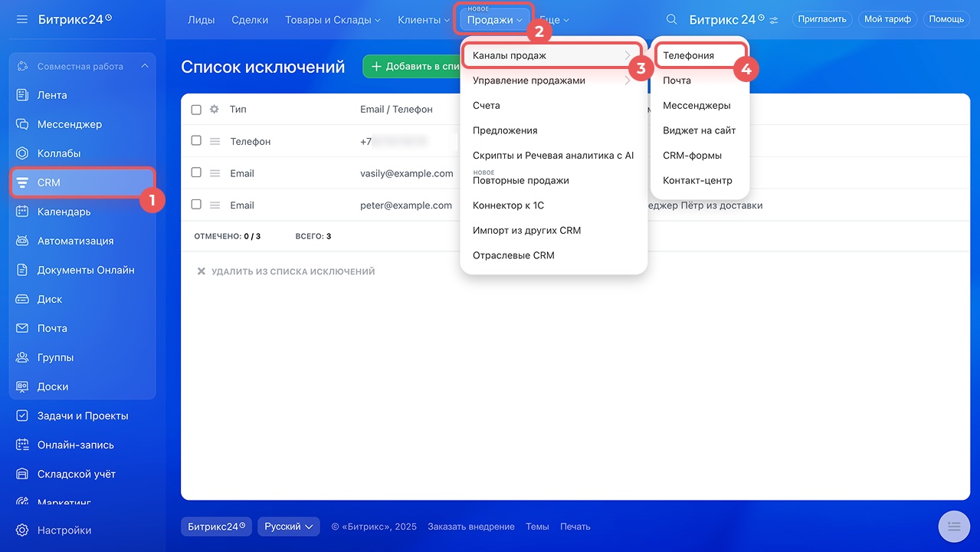
Task: Open Лиды tab
Action: tap(202, 20)
